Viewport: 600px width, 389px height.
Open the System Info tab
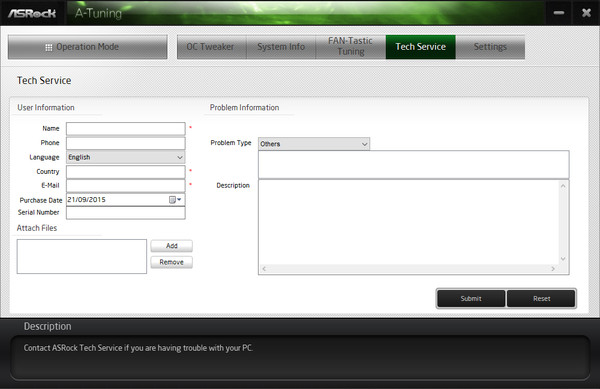(281, 47)
